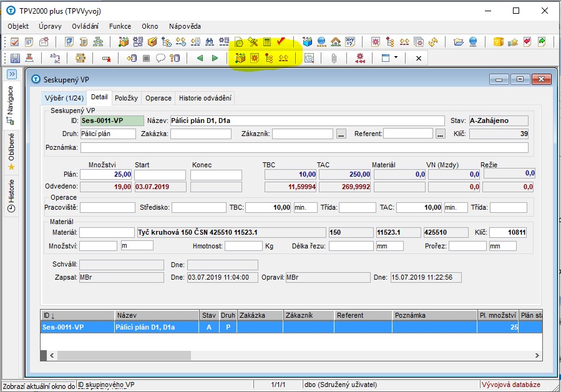Select the Ses-0011-VP row in the grid
Screen dimensions: 561x392
(x=291, y=327)
